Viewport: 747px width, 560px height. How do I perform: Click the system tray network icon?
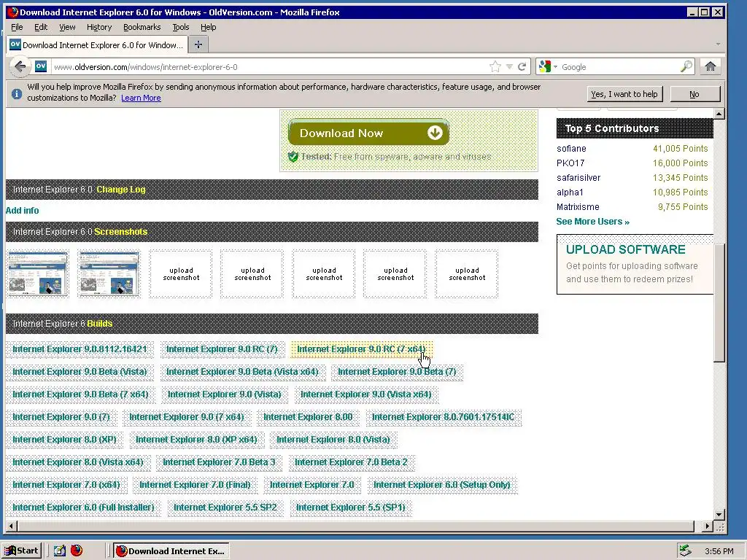(x=685, y=551)
